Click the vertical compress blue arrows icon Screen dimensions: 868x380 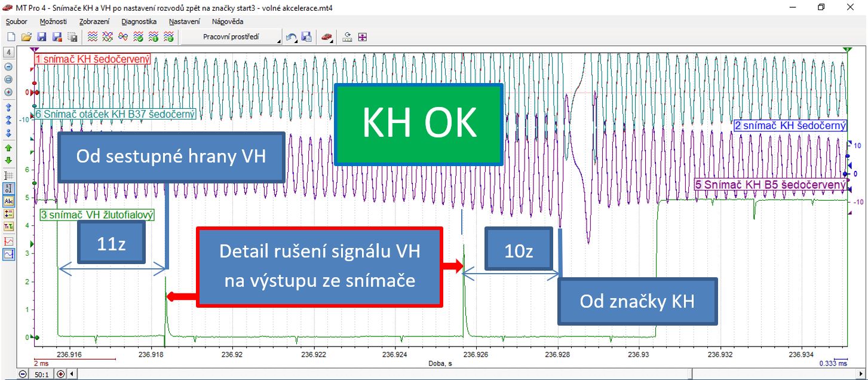[x=9, y=121]
